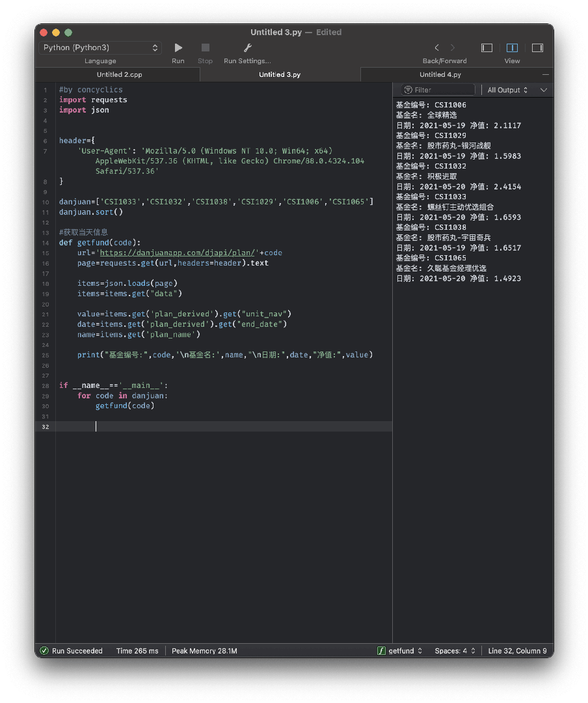
Task: Click the Peak Memory 28.1M status
Action: (204, 651)
